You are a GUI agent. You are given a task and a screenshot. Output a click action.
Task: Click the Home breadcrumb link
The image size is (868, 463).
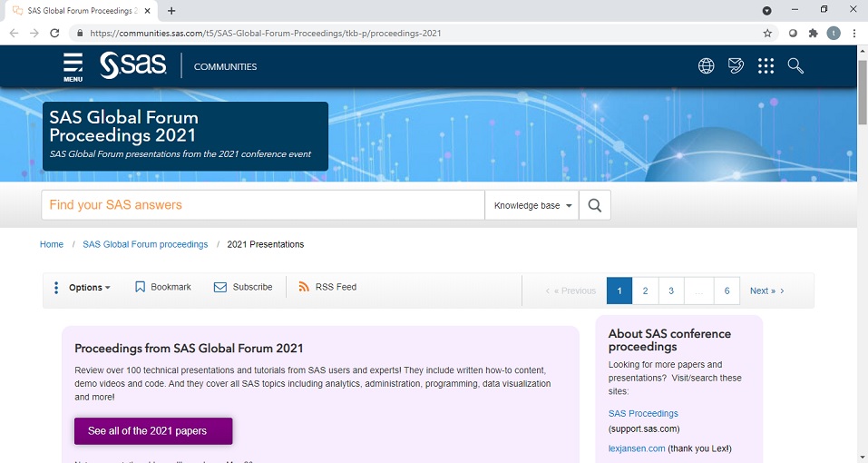click(52, 244)
